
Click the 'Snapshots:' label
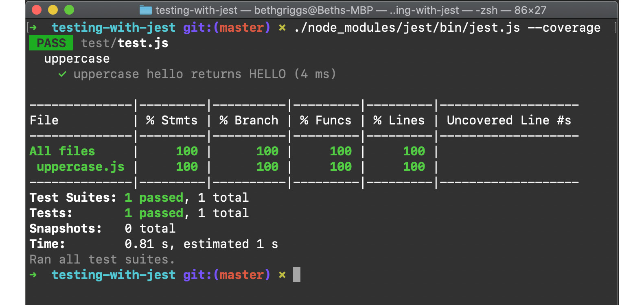(x=66, y=229)
